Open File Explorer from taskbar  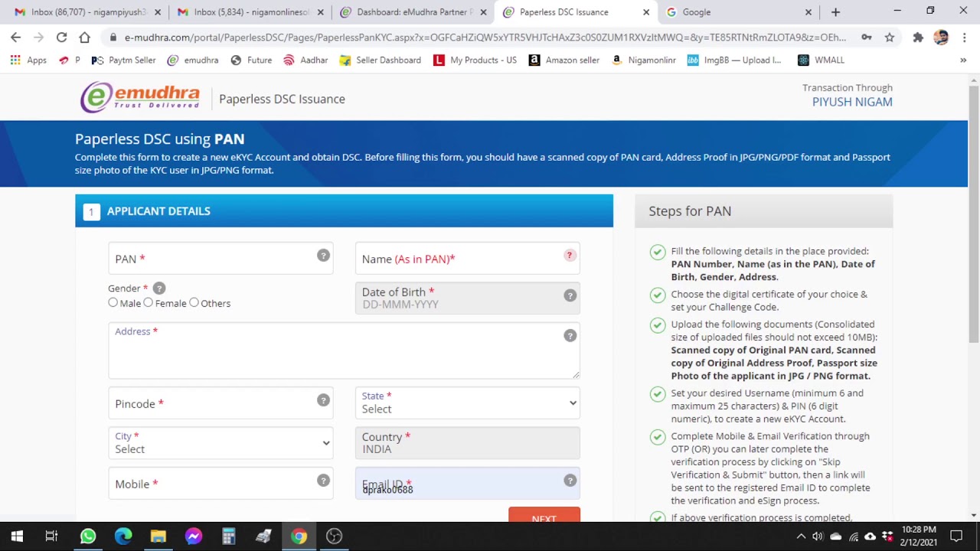(x=158, y=536)
